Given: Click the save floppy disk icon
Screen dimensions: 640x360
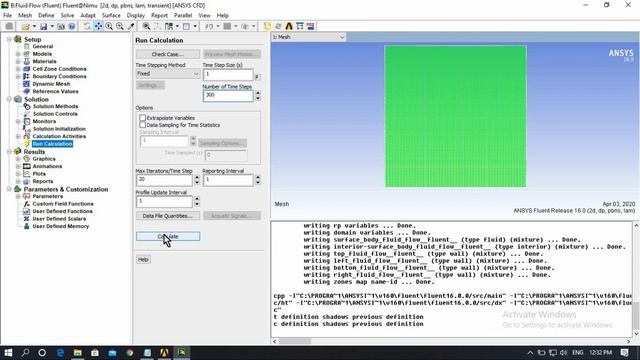Looking at the screenshot, I should point(43,27).
